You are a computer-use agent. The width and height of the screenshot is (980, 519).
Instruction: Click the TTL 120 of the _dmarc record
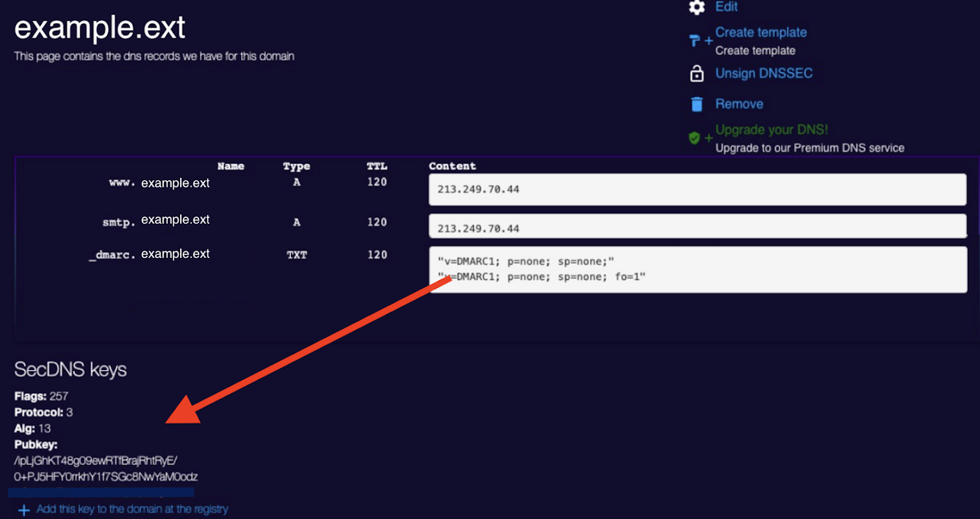[377, 254]
